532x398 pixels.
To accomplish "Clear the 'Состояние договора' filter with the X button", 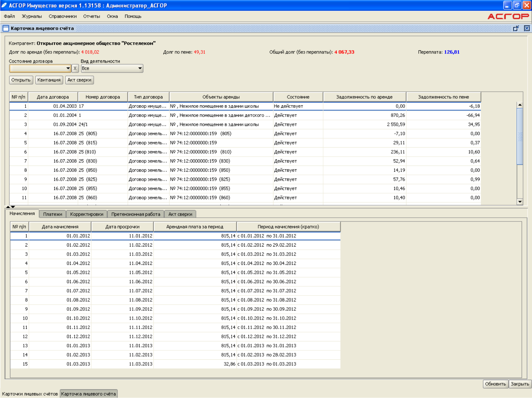I will (75, 68).
